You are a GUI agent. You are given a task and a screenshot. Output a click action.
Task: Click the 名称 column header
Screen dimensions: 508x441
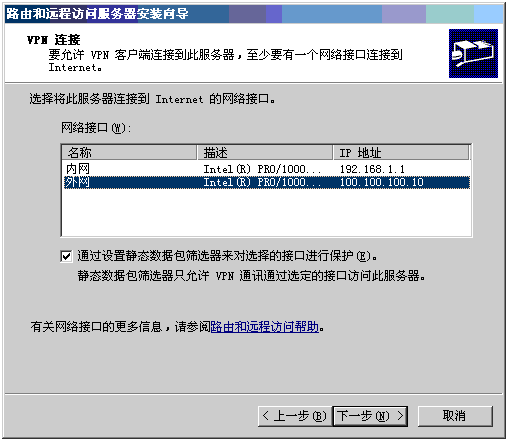(129, 153)
